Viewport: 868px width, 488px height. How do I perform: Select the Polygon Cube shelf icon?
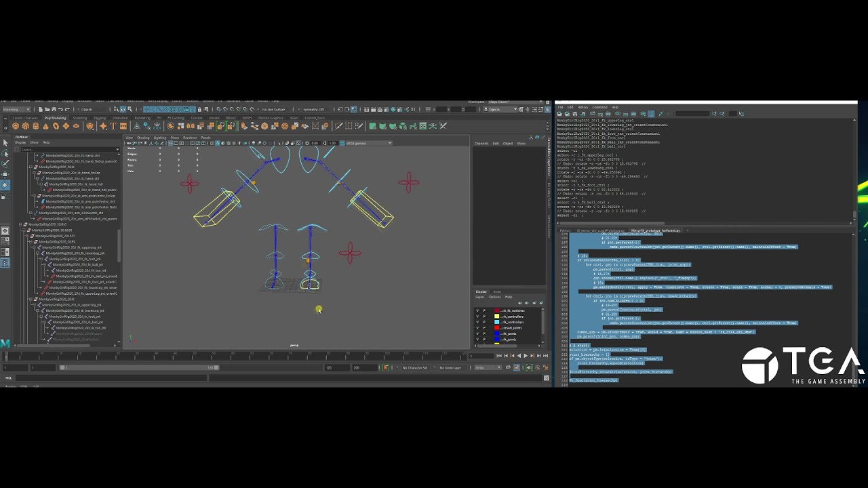pyautogui.click(x=26, y=126)
